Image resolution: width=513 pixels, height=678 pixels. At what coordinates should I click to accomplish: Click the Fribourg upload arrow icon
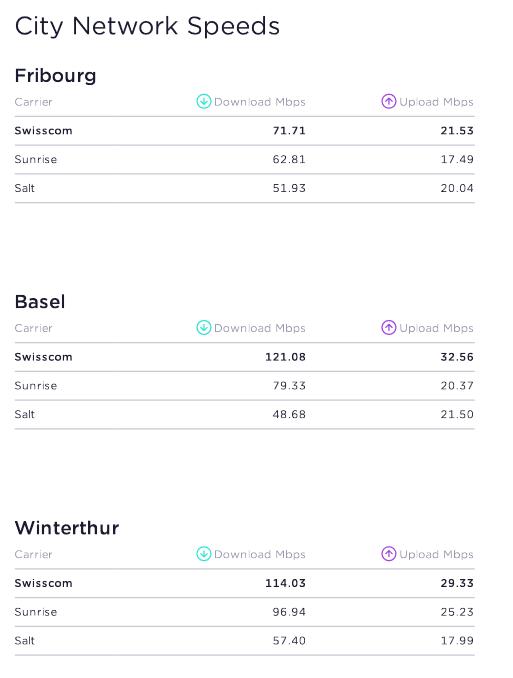(x=388, y=102)
